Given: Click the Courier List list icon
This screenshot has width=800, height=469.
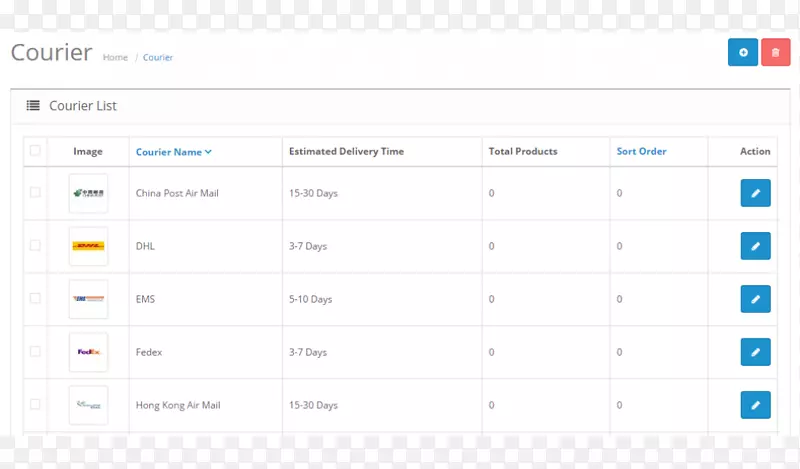Looking at the screenshot, I should click(33, 106).
